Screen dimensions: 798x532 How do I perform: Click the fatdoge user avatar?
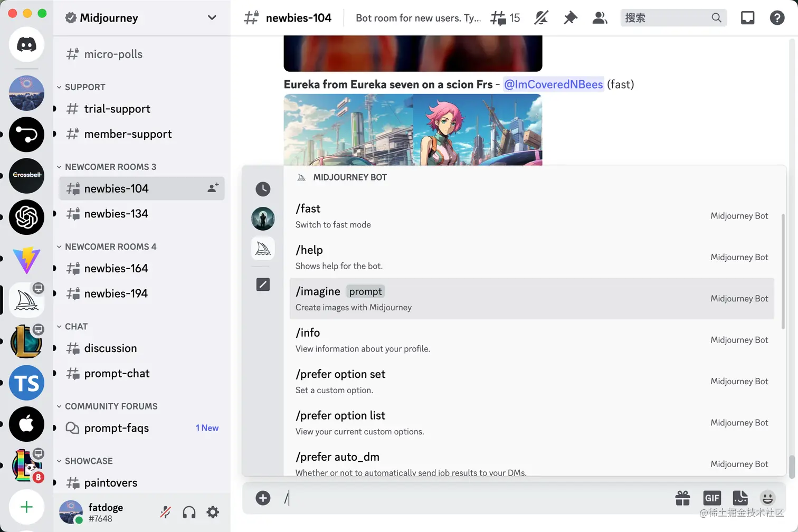[x=71, y=512]
